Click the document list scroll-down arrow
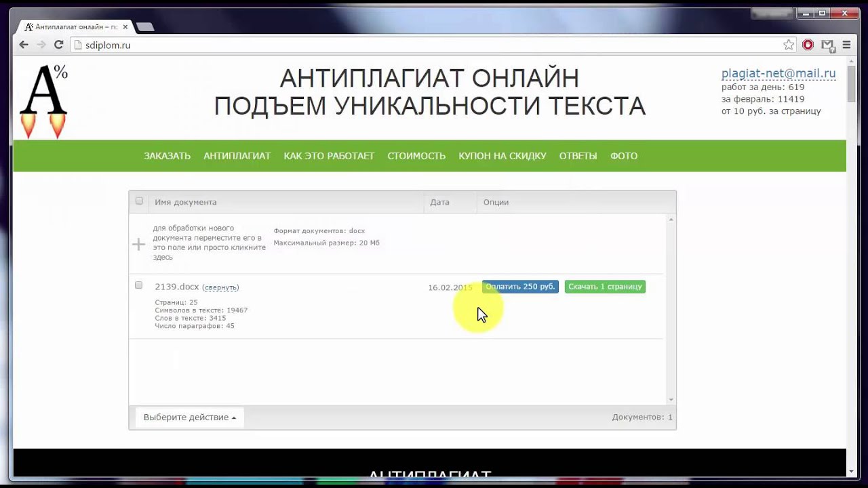868x488 pixels. (x=671, y=400)
